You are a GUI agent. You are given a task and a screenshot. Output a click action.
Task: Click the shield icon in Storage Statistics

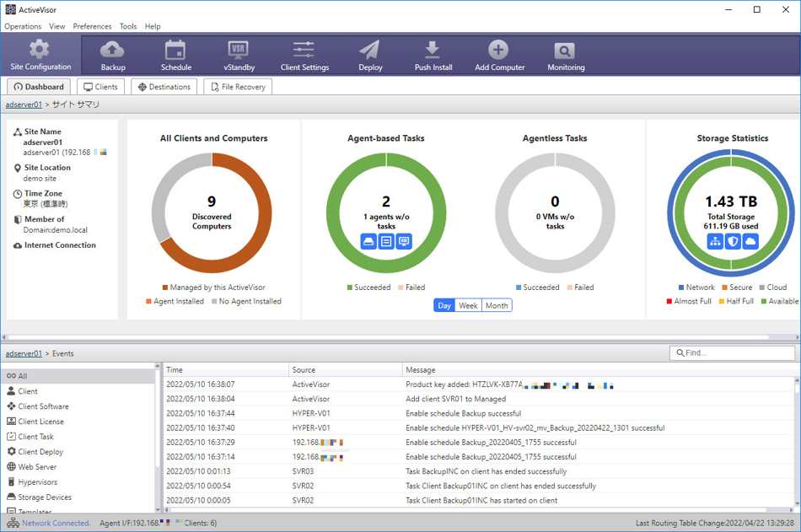coord(733,241)
